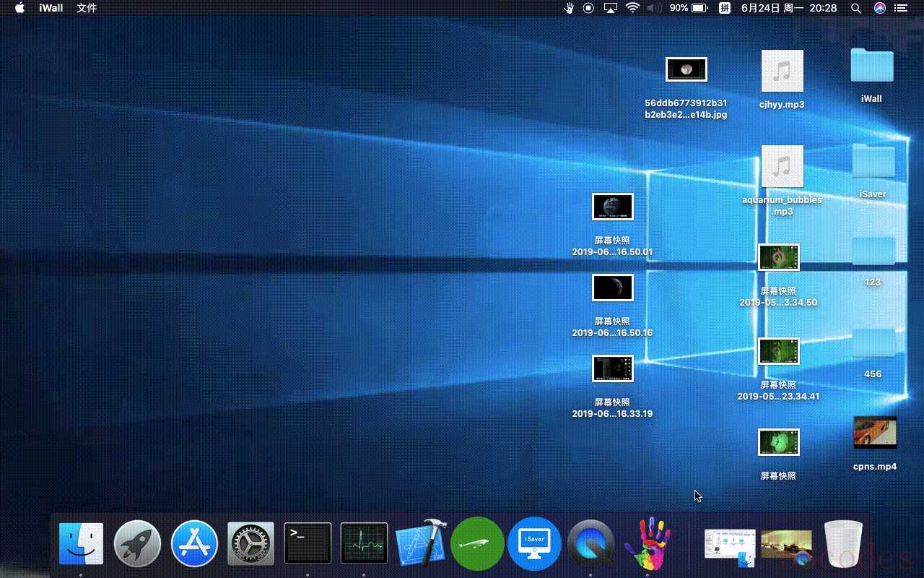924x578 pixels.
Task: Open Xcode from the Dock
Action: (x=421, y=543)
